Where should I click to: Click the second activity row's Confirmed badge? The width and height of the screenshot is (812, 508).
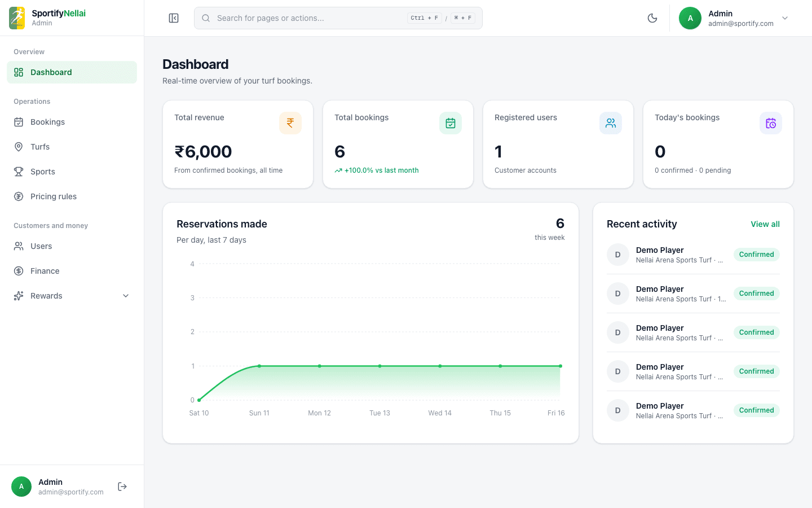point(757,294)
